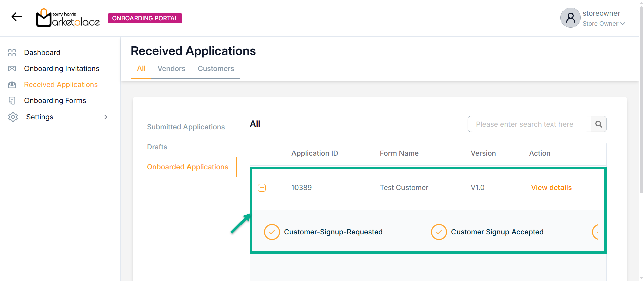The height and width of the screenshot is (281, 644).
Task: Click Customer-Signup-Requested check circle
Action: coord(272,232)
